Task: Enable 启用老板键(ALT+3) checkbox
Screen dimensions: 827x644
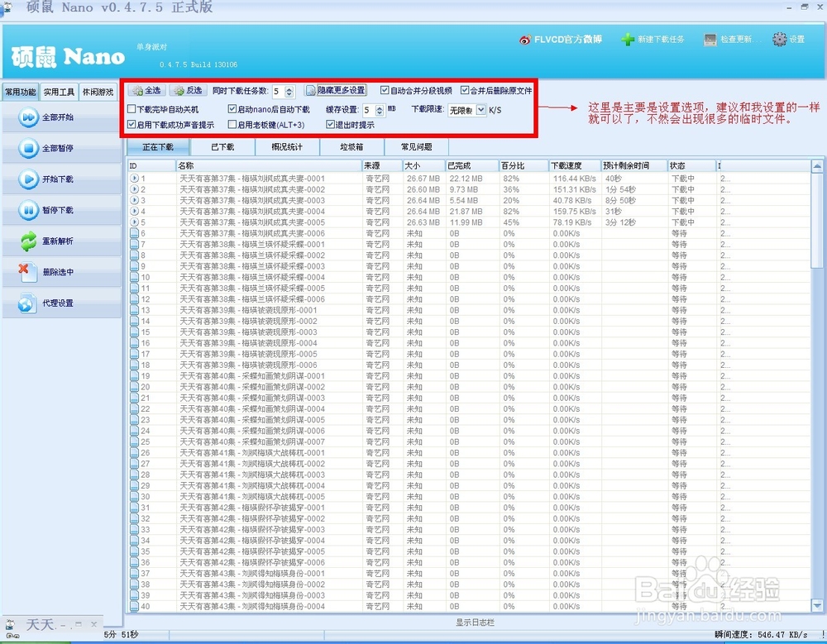Action: 232,125
